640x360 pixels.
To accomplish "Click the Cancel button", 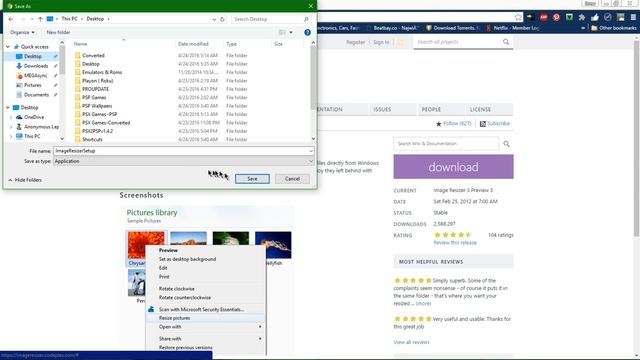I will [292, 179].
